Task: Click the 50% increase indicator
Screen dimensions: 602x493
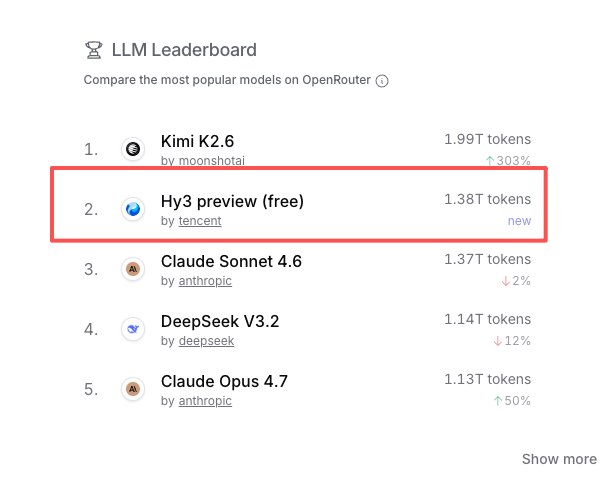Action: (x=512, y=400)
